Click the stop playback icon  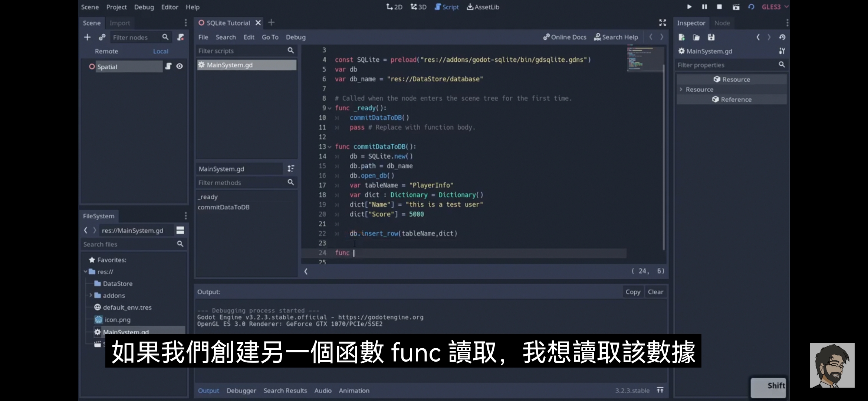(719, 7)
